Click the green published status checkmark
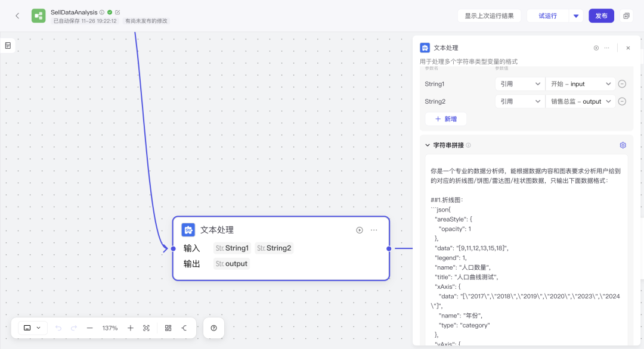The width and height of the screenshot is (644, 349). [x=110, y=13]
